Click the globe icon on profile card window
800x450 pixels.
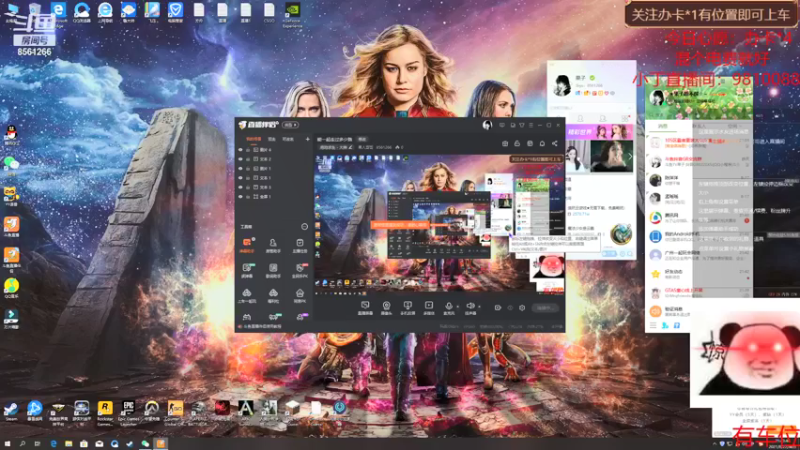621,234
